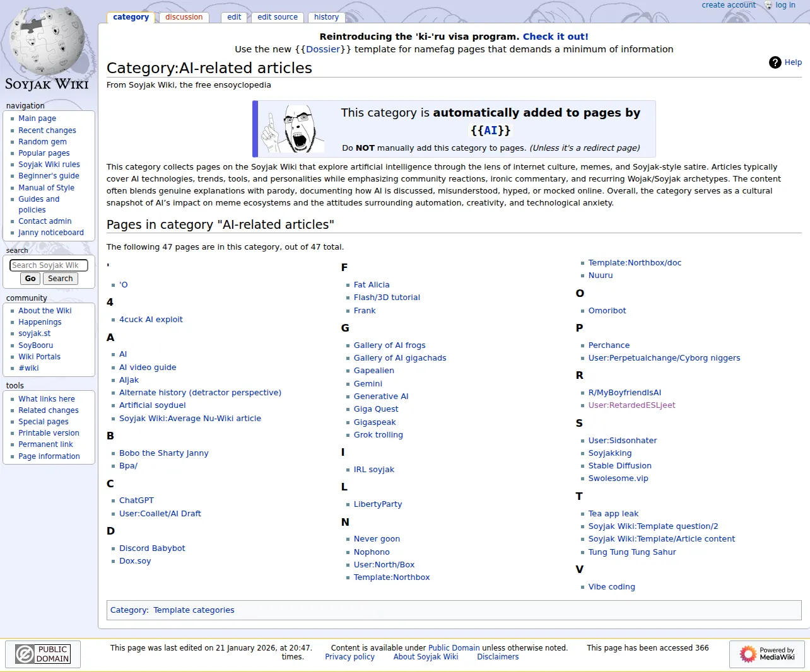Click the create account link

tap(729, 5)
